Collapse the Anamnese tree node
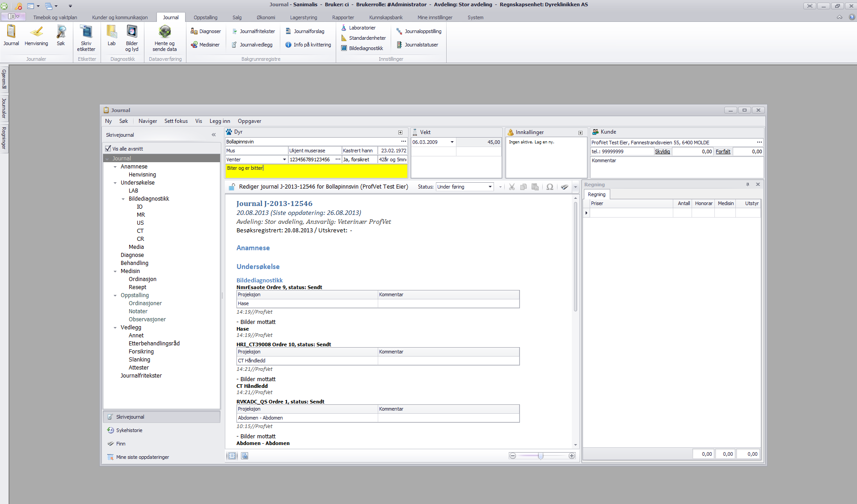 tap(115, 167)
